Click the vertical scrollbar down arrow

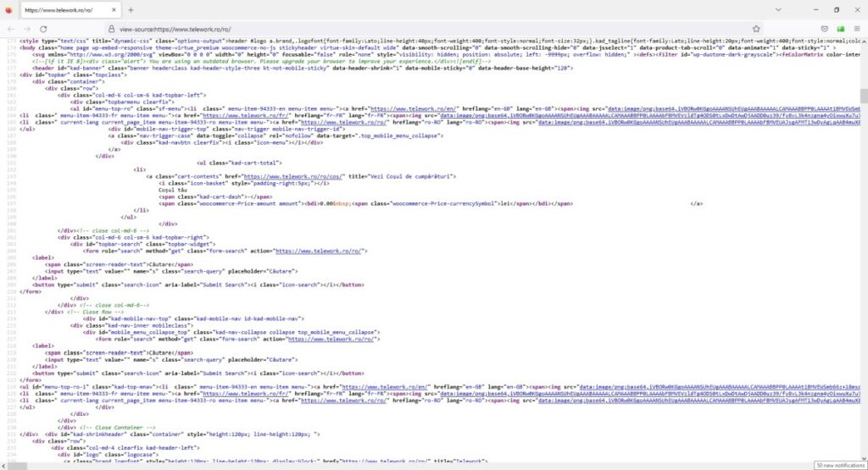pyautogui.click(x=864, y=458)
